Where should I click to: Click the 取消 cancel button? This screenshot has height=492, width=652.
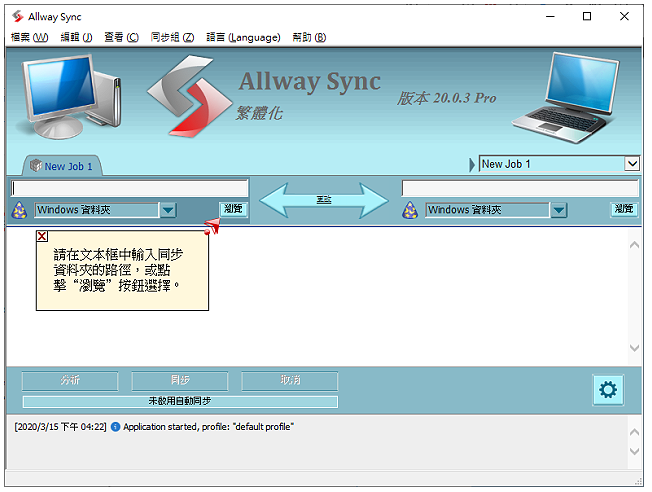click(290, 381)
